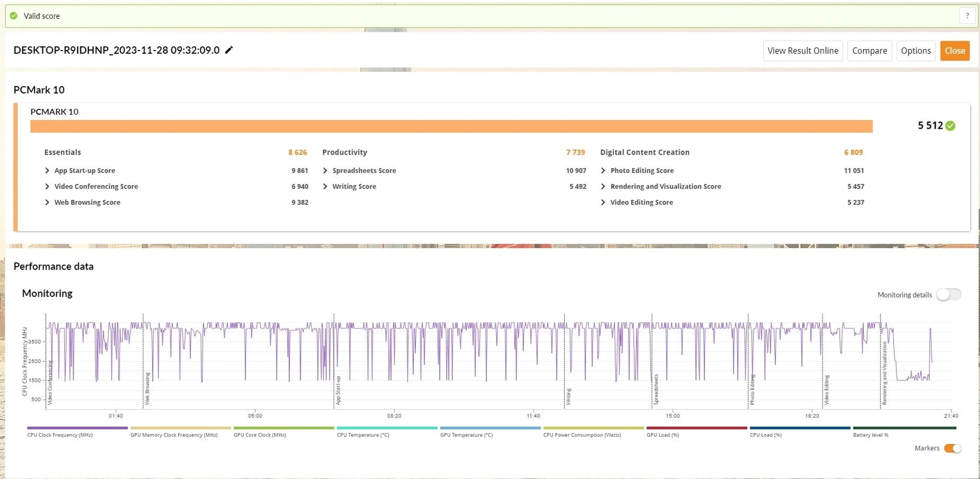
Task: Click the Monitoring section title
Action: click(x=47, y=294)
